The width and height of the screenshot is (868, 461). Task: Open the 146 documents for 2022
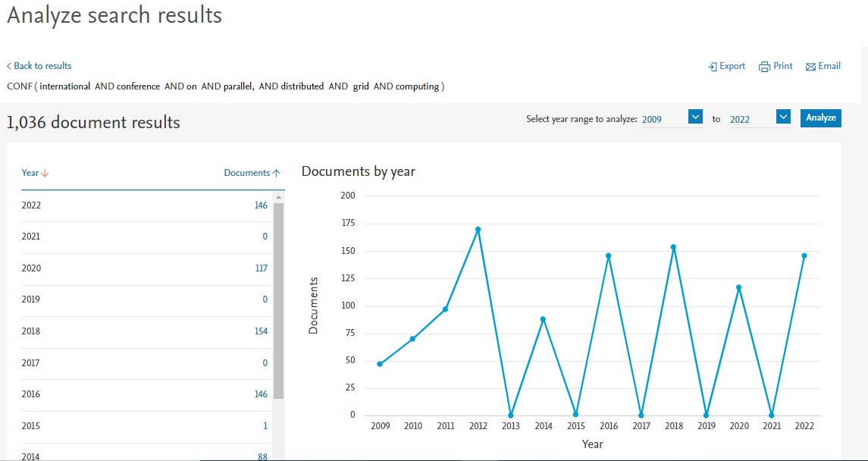260,205
